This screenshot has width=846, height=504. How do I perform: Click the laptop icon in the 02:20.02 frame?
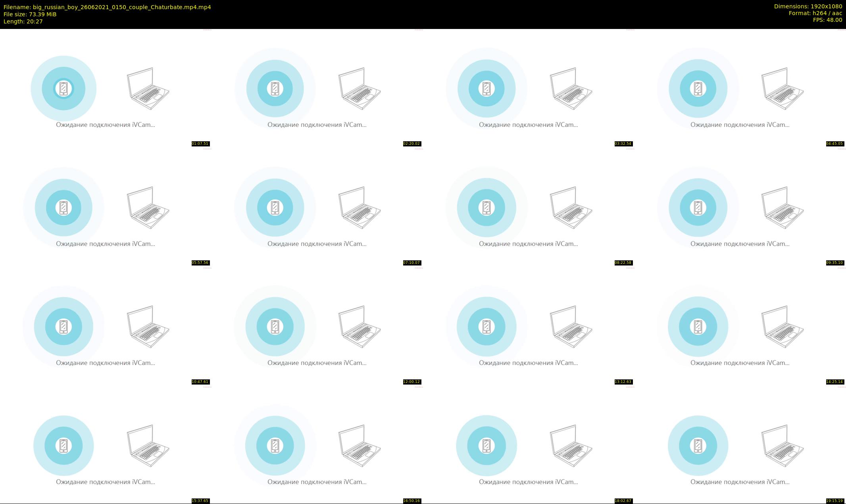[x=360, y=88]
